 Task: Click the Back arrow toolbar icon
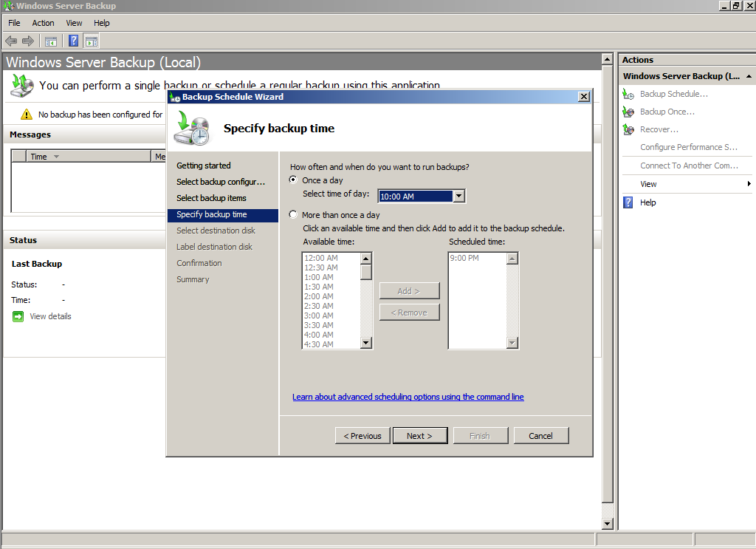pyautogui.click(x=11, y=41)
